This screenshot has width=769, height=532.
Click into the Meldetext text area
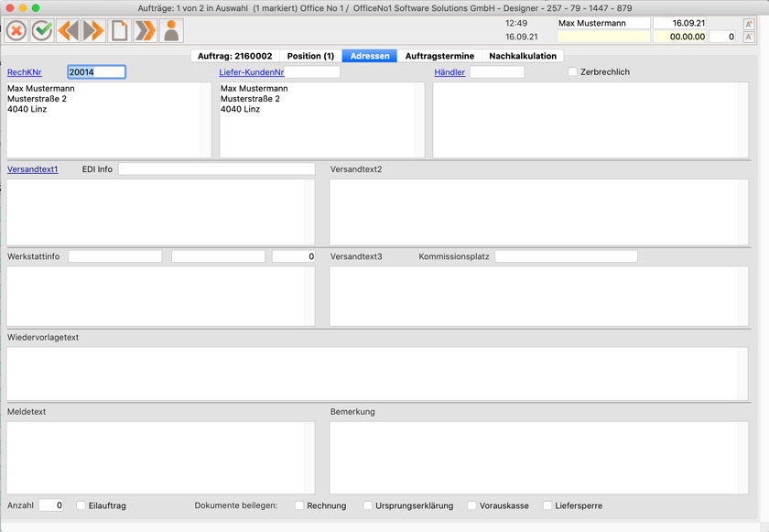(x=160, y=458)
